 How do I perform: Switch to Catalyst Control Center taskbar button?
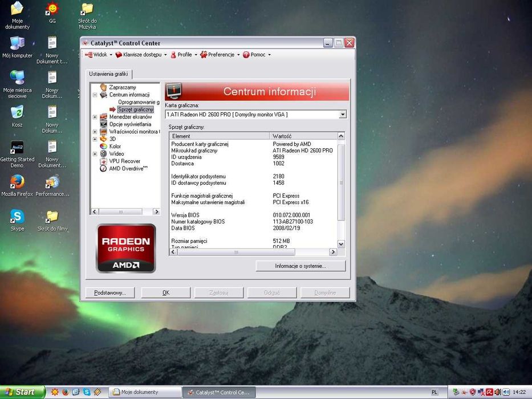[x=219, y=392]
